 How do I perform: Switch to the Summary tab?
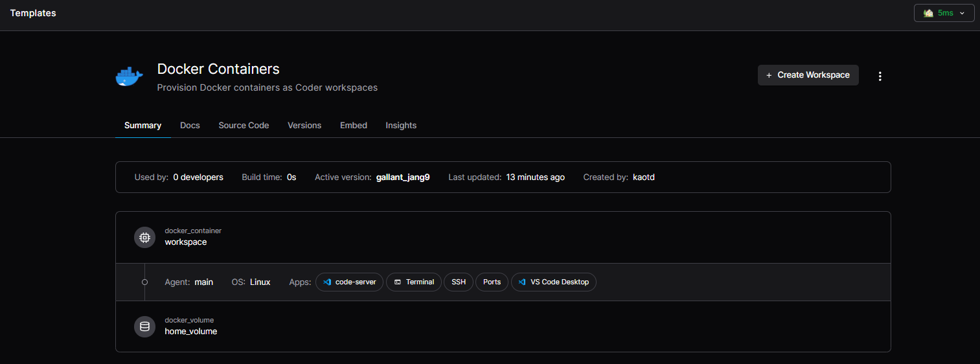142,126
